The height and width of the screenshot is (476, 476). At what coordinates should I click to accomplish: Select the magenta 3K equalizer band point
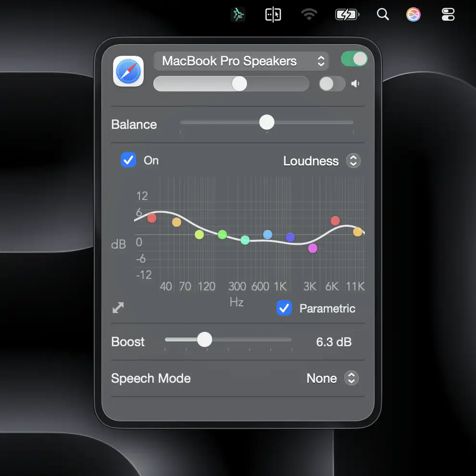313,248
